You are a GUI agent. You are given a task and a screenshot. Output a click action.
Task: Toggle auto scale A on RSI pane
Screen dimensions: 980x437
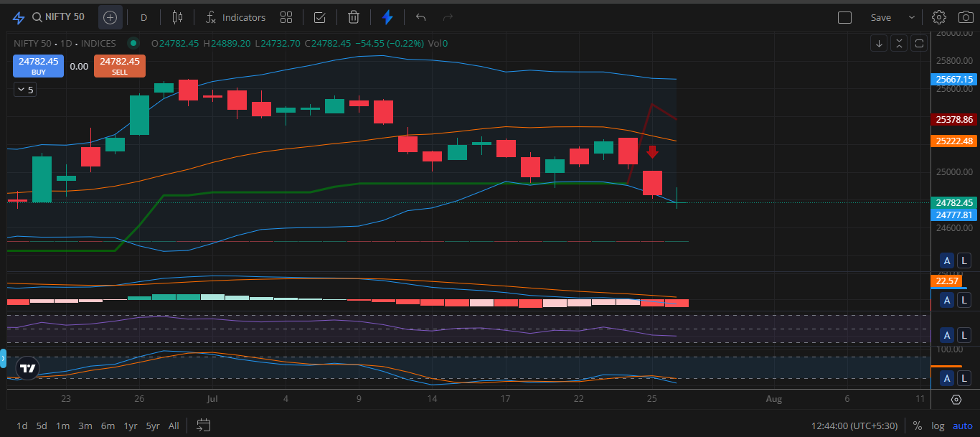[947, 335]
